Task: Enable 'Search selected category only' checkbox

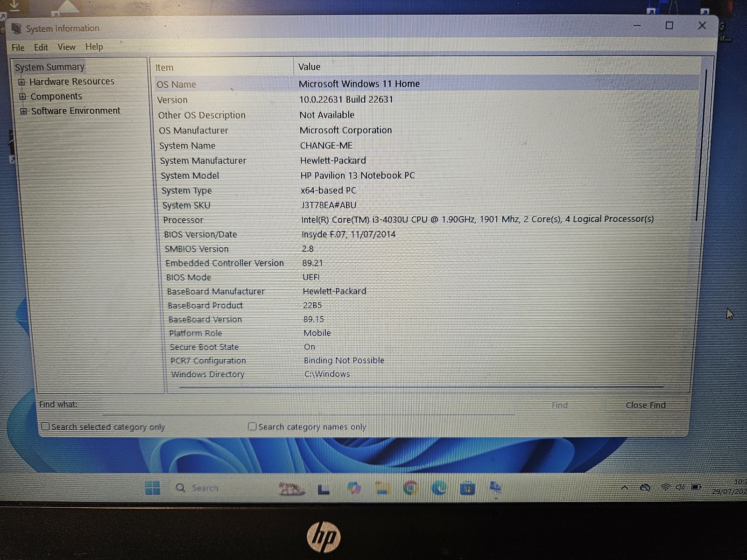Action: 46,426
